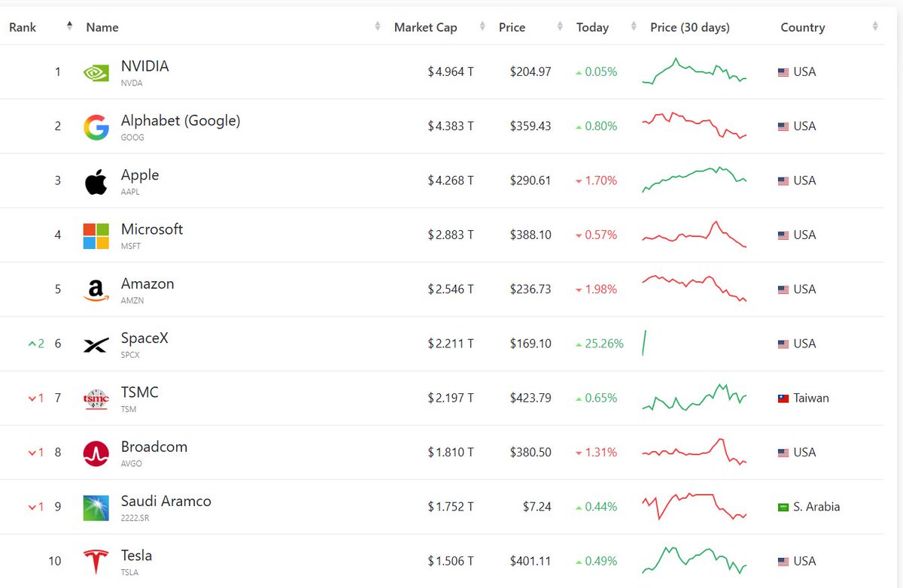Click the 2222.SR ticker symbol
This screenshot has width=903, height=588.
click(x=135, y=518)
